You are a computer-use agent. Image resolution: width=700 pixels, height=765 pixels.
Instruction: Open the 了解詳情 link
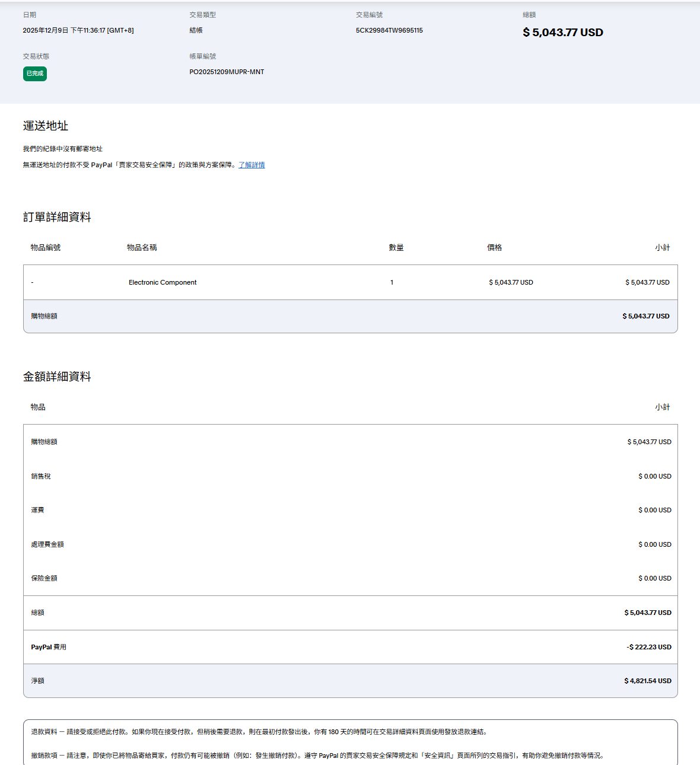tap(252, 165)
